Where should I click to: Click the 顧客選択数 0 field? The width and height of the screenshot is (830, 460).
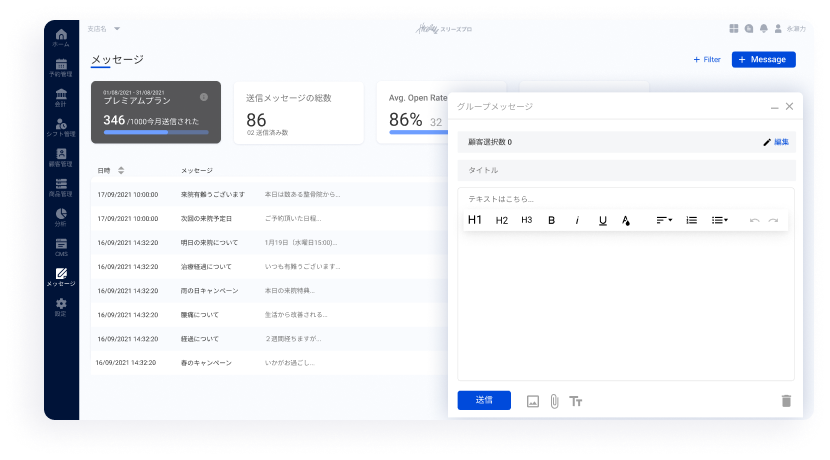point(627,142)
